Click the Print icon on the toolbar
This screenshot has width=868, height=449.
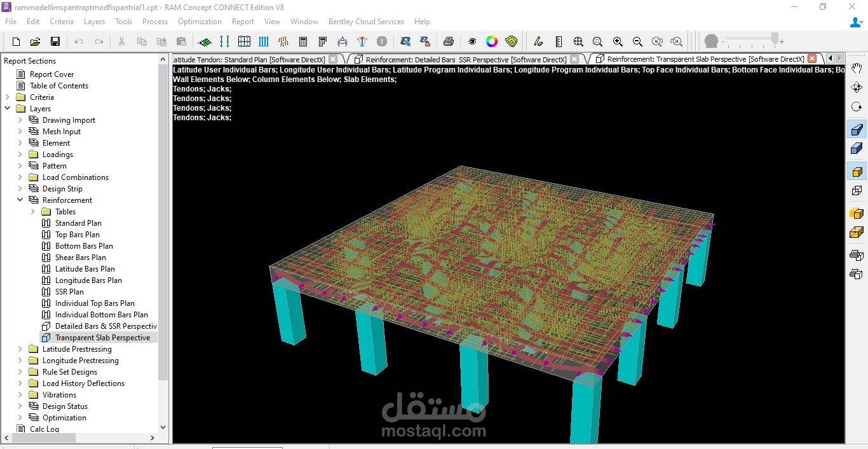pos(449,41)
